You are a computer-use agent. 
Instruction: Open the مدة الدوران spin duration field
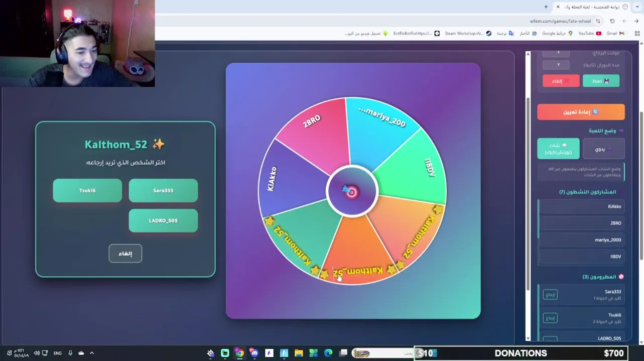556,65
